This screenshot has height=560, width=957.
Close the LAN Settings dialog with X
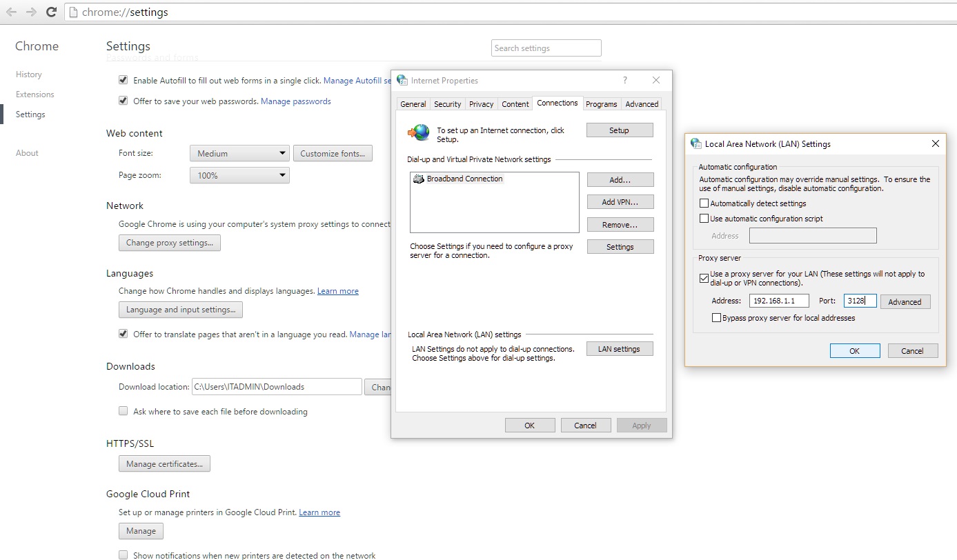coord(936,143)
